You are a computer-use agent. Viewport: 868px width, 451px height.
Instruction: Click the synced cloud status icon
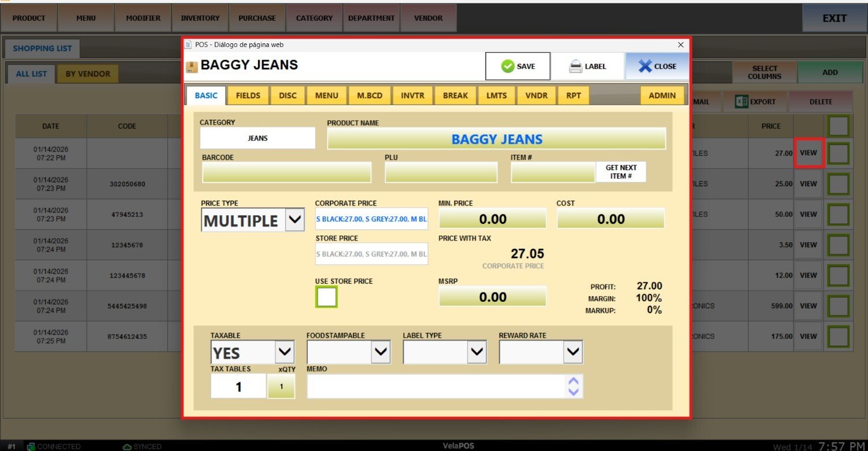coord(127,446)
